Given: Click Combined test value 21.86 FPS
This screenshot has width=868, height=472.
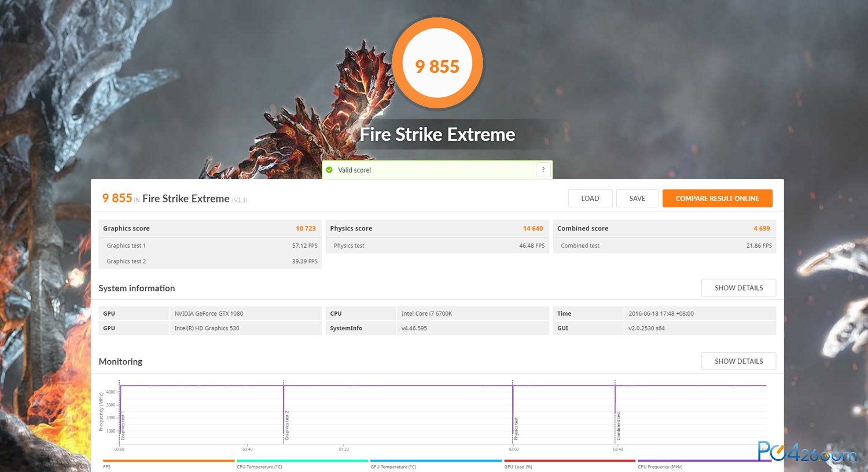Looking at the screenshot, I should click(759, 246).
